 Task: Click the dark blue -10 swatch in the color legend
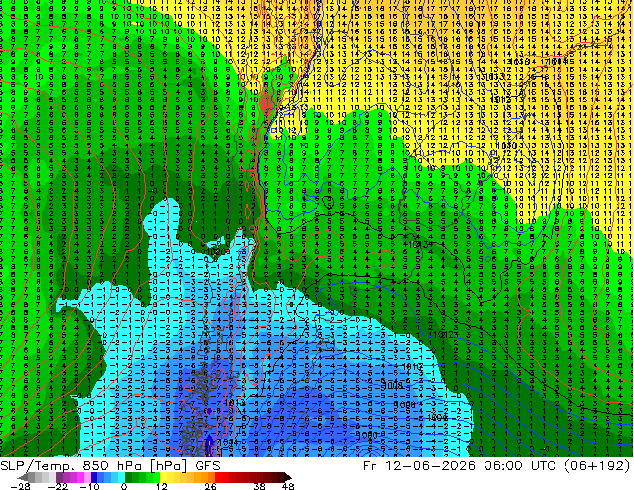tap(94, 477)
